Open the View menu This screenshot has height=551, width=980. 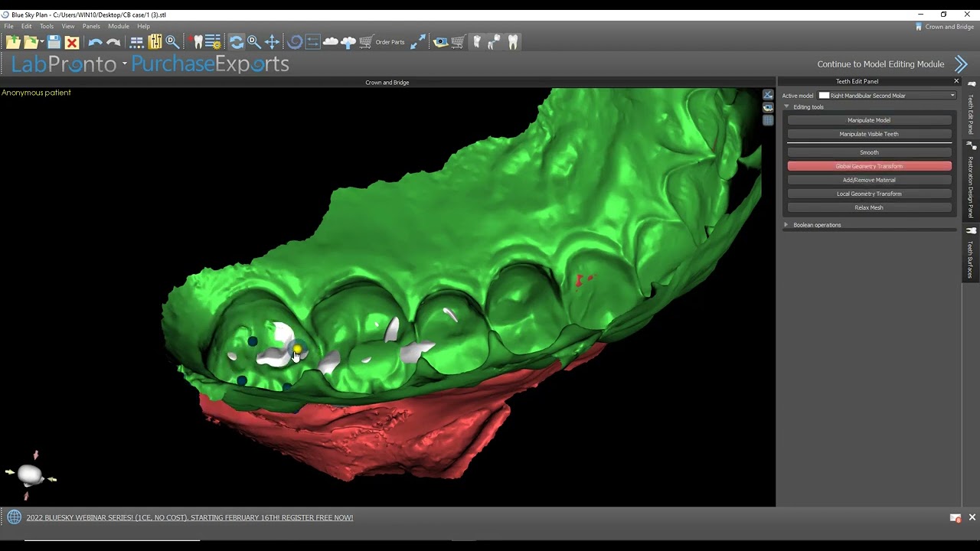[x=68, y=26]
